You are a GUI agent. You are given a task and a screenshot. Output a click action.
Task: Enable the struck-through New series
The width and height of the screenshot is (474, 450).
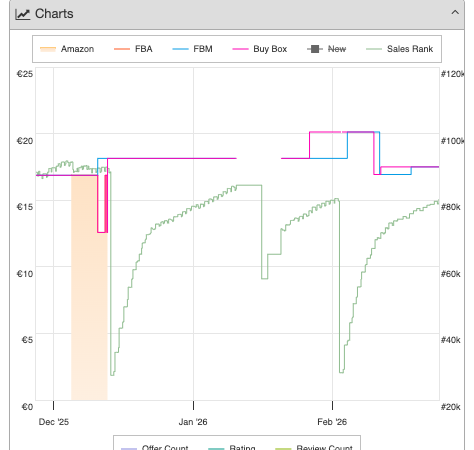[x=327, y=49]
